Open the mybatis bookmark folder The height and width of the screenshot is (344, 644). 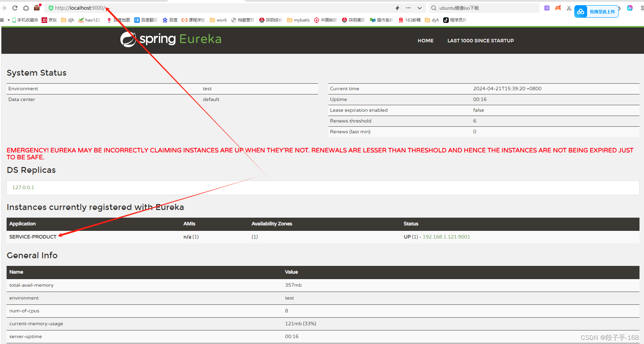299,20
